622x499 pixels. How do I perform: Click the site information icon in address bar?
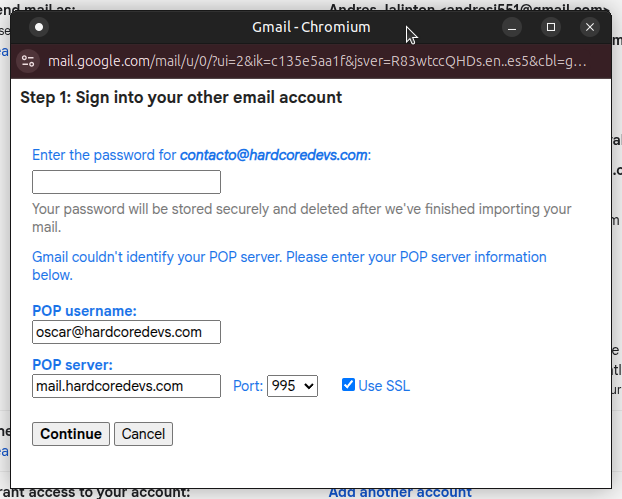[29, 61]
